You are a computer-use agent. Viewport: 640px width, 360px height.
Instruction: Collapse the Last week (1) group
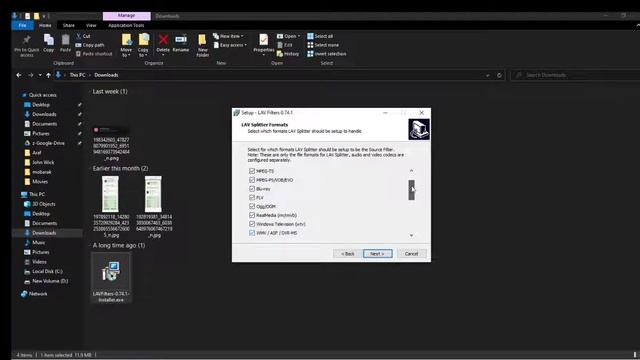90,92
